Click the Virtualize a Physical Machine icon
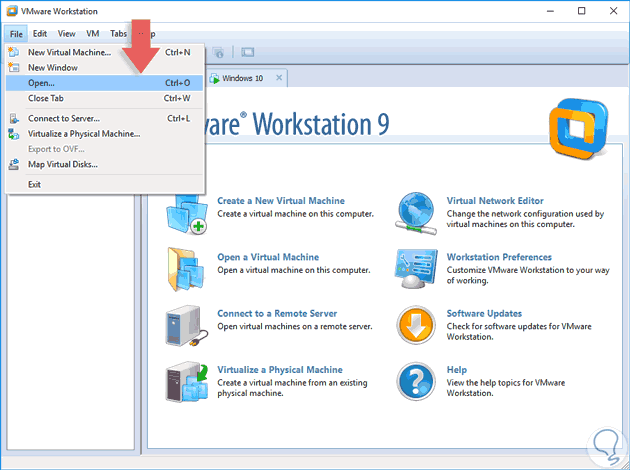The height and width of the screenshot is (470, 630). point(187,382)
